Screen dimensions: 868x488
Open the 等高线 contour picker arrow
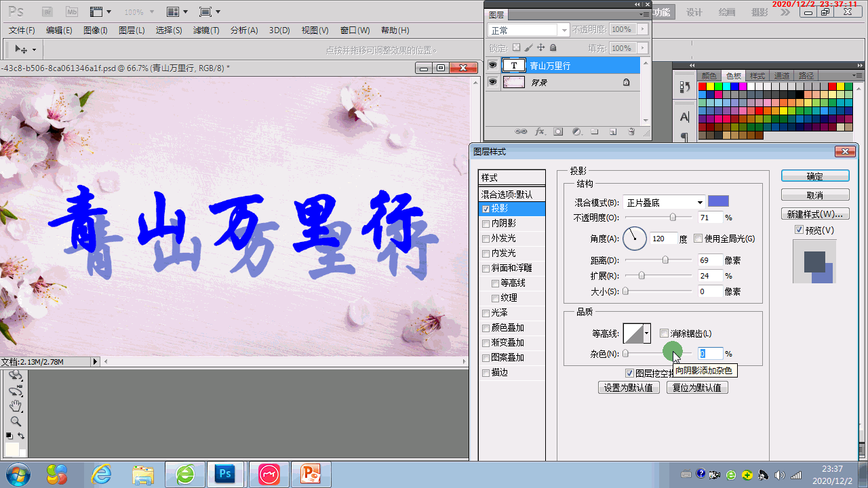tap(647, 333)
